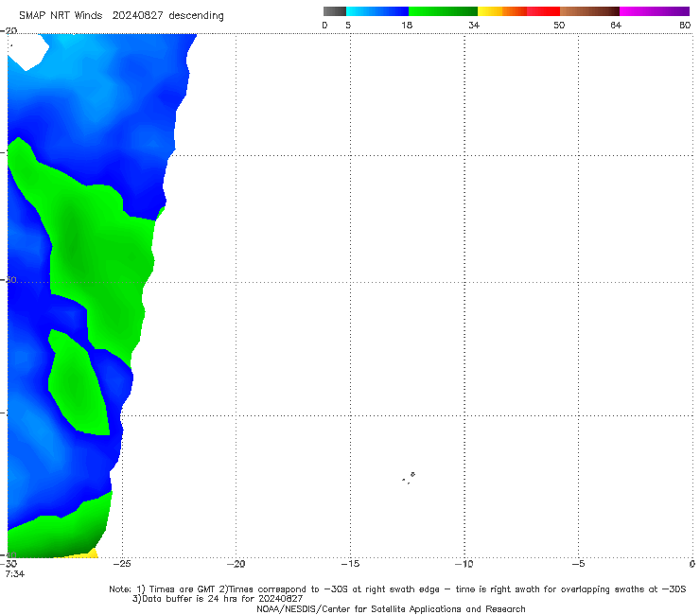Viewport: 700px width, 615px height.
Task: Click the blue 5-18 color bar segment
Action: [x=377, y=11]
